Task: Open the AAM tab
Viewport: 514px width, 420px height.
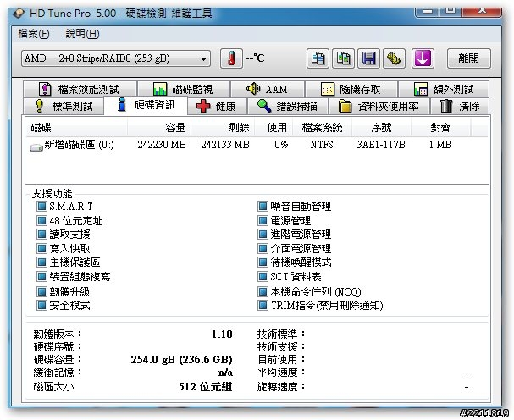Action: pyautogui.click(x=268, y=89)
